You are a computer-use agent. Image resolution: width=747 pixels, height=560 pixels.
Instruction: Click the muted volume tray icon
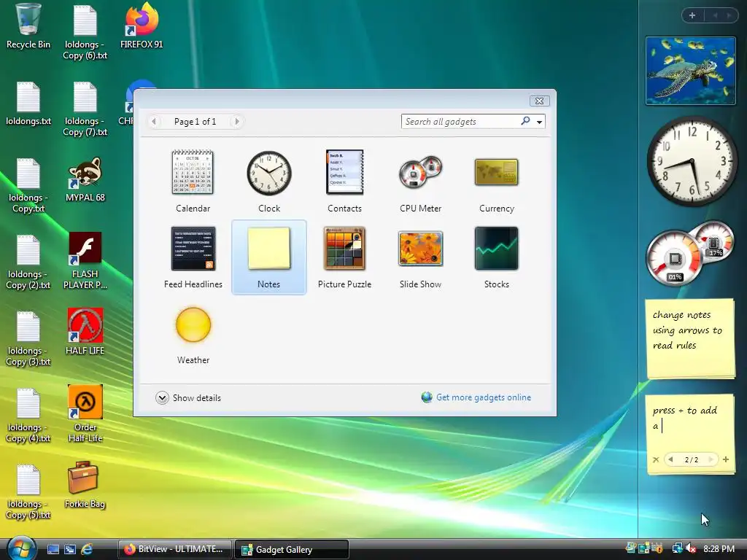[x=691, y=548]
